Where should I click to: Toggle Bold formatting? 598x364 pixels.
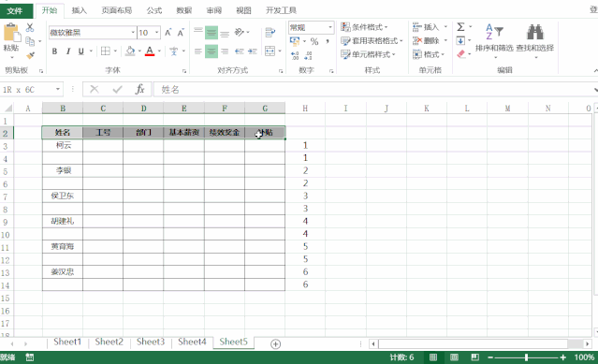54,51
